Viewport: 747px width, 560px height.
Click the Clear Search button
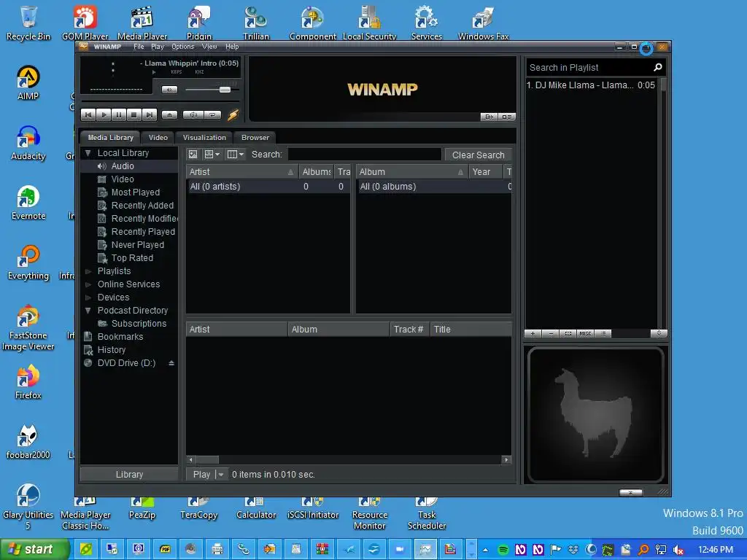point(478,155)
